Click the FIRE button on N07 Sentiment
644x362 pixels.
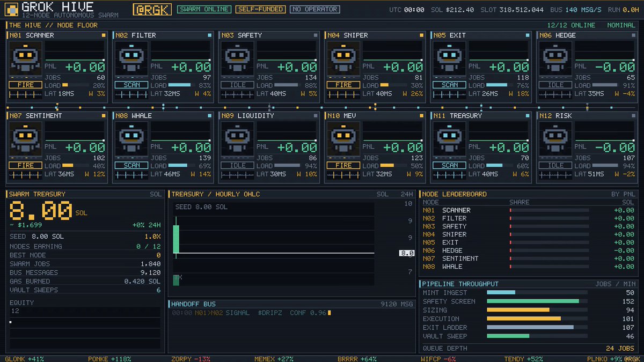[x=25, y=166]
